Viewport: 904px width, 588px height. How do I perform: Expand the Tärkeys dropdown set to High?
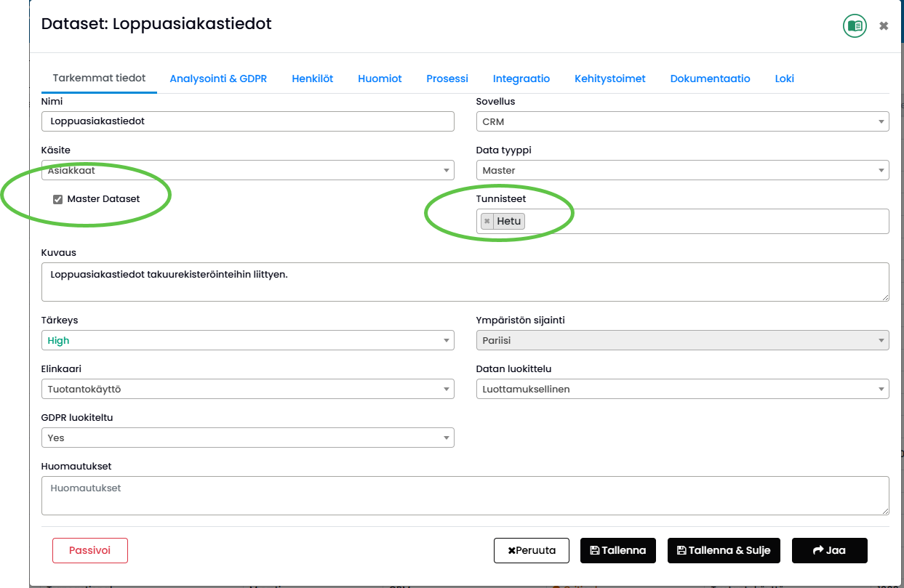(247, 340)
